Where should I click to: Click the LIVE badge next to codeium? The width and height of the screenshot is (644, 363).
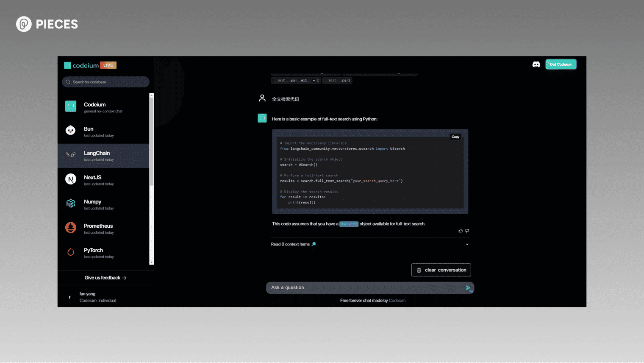[x=108, y=65]
